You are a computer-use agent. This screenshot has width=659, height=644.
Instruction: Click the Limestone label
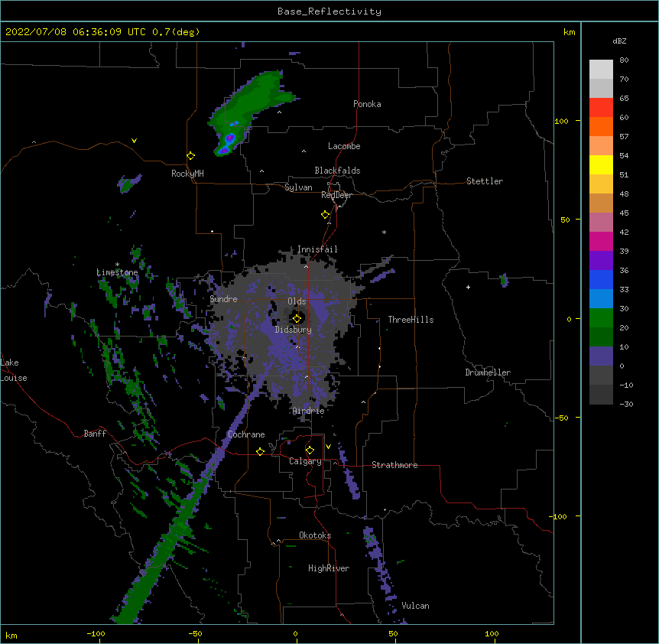point(117,272)
